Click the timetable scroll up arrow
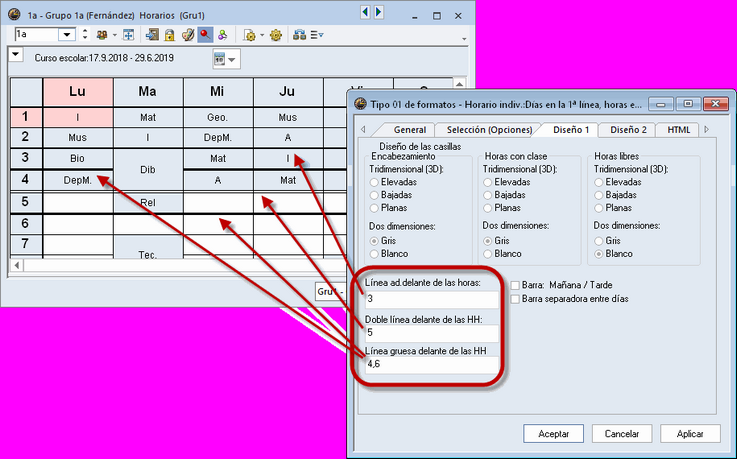The width and height of the screenshot is (737, 459). [x=459, y=84]
